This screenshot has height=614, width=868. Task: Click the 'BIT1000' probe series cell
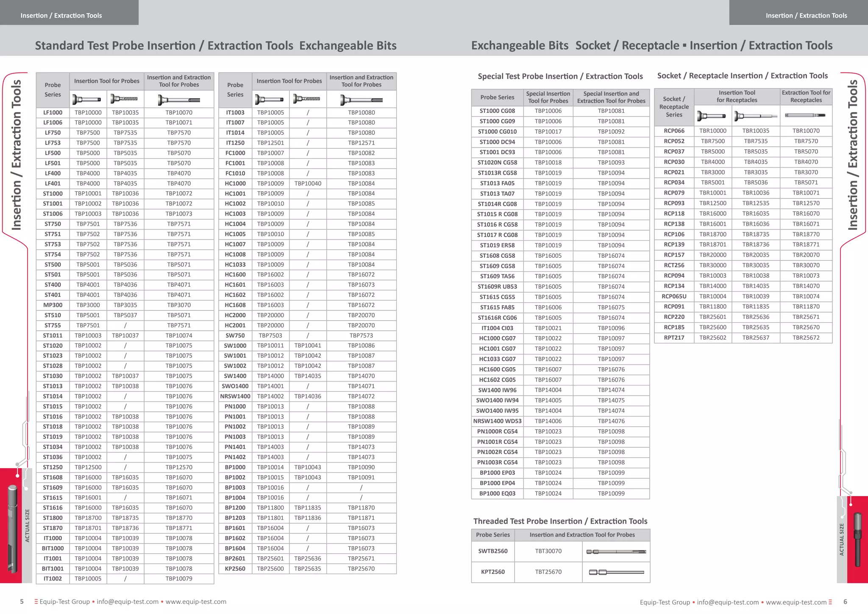[53, 548]
